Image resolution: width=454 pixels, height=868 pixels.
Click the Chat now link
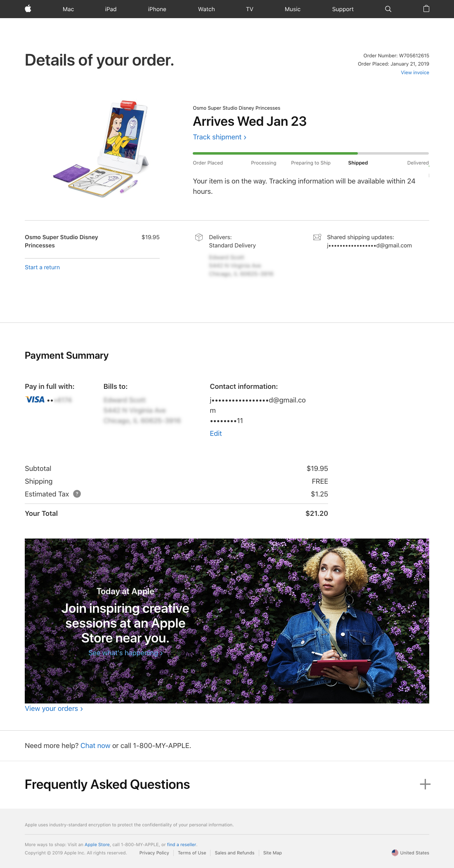pyautogui.click(x=95, y=746)
